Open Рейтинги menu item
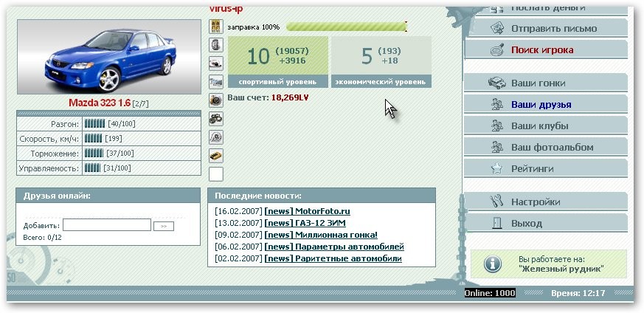Screen dimensions: 644x313 pyautogui.click(x=546, y=168)
